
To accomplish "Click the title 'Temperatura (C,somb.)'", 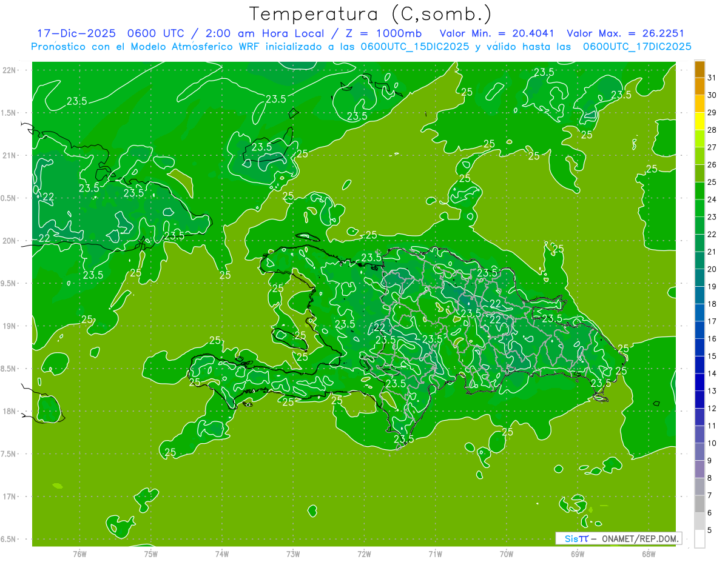I will (371, 13).
